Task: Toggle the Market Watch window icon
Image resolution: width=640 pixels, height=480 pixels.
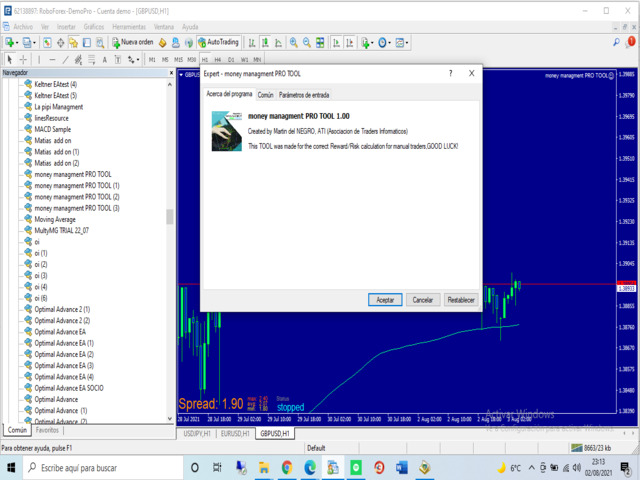Action: pos(47,42)
